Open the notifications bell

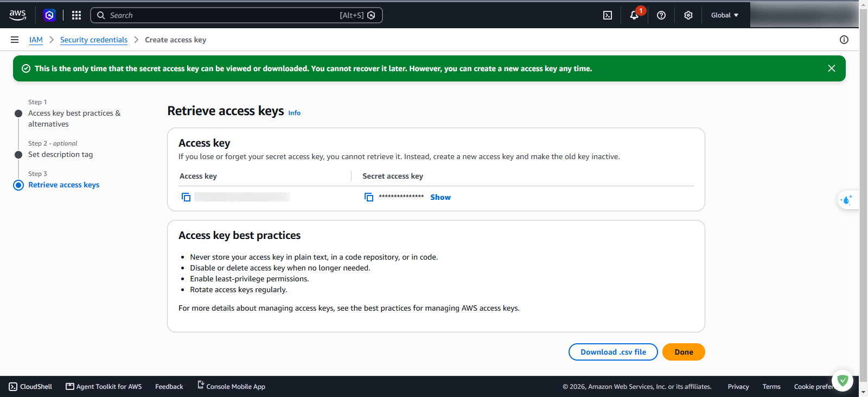click(x=634, y=15)
